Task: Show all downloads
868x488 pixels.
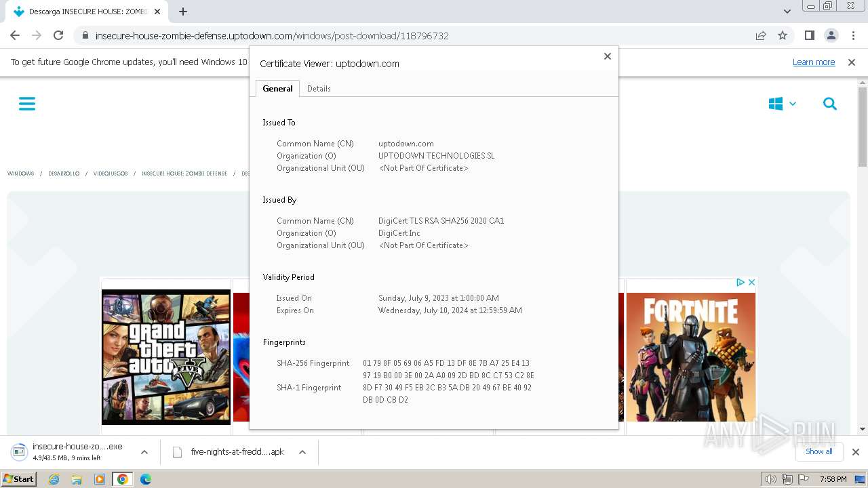Action: pyautogui.click(x=819, y=451)
